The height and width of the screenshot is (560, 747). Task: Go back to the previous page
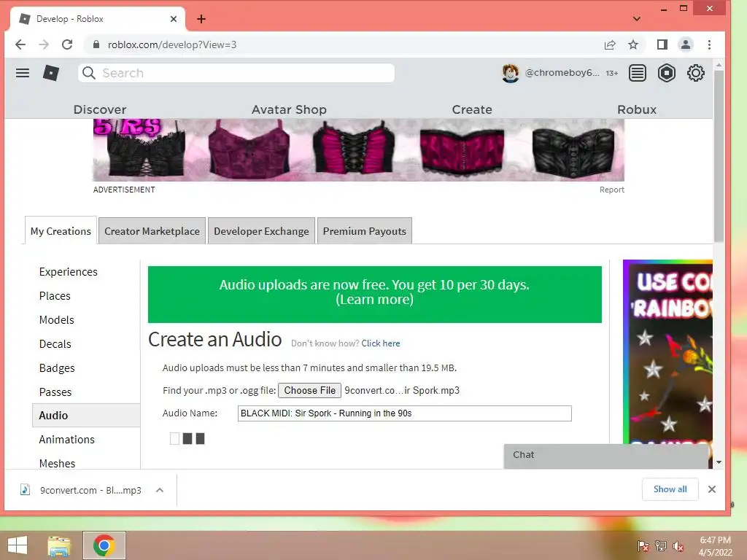20,44
